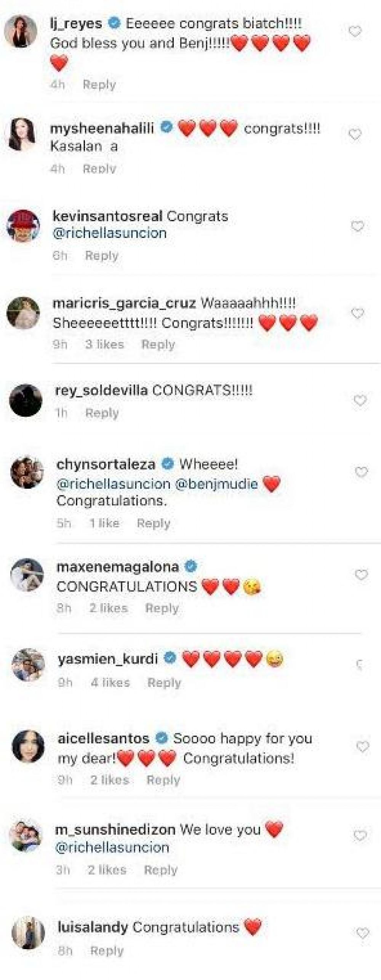Viewport: 381px width, 980px height.
Task: Like maxenemagalona's CONGRATULATIONS comment
Action: 361,575
